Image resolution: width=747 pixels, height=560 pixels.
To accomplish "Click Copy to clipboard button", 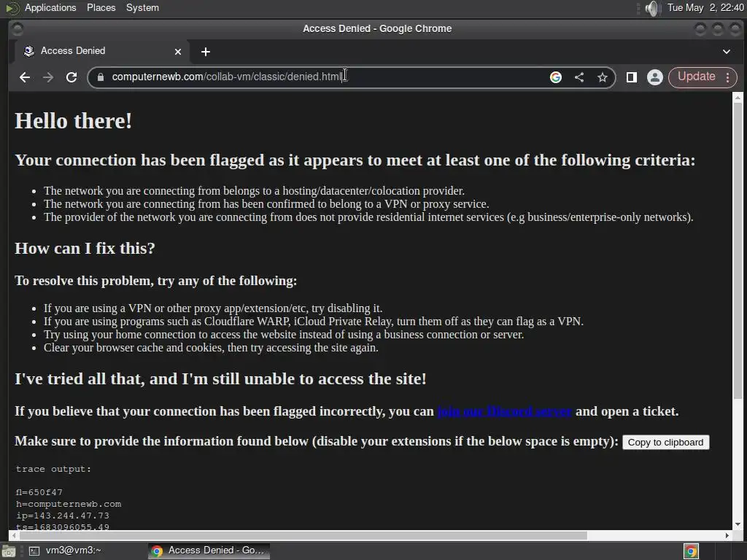I will pyautogui.click(x=665, y=443).
